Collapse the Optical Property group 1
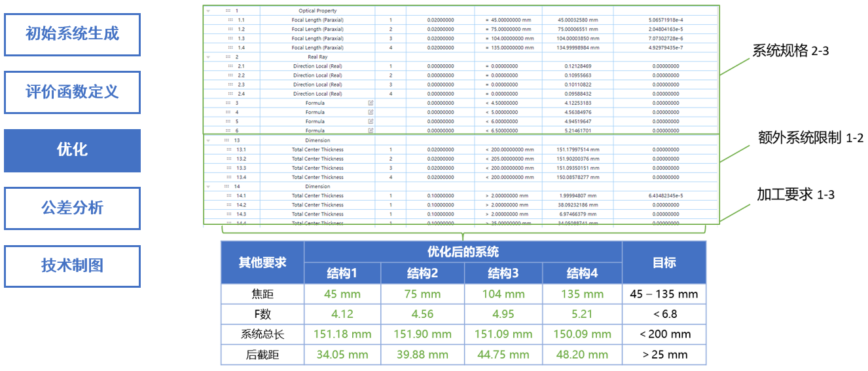 tap(208, 11)
